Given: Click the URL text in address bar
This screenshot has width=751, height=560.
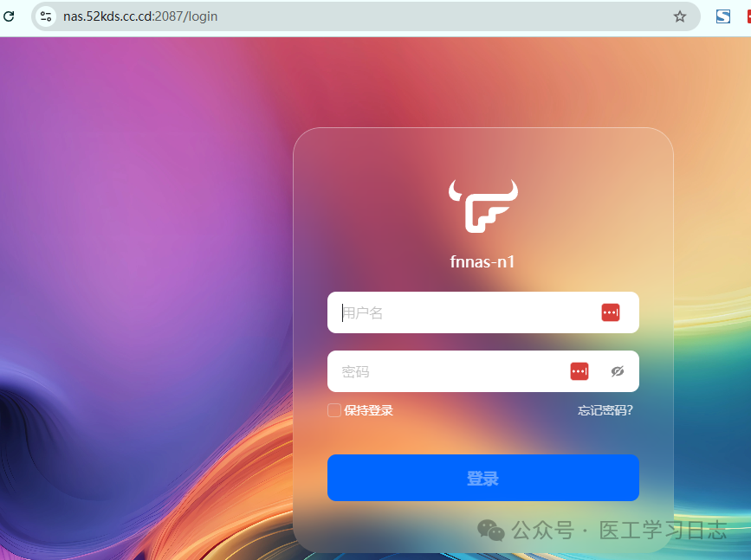Looking at the screenshot, I should pyautogui.click(x=140, y=16).
